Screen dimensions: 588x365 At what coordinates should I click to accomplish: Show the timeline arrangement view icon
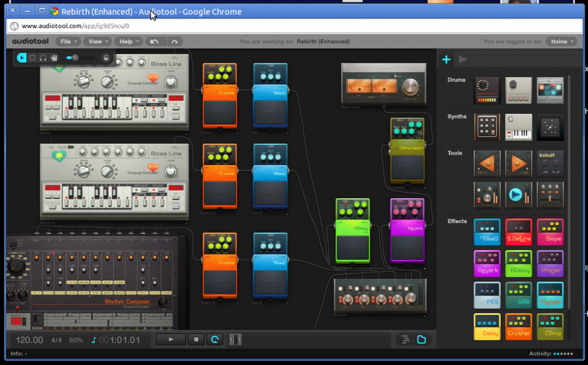pyautogui.click(x=405, y=340)
